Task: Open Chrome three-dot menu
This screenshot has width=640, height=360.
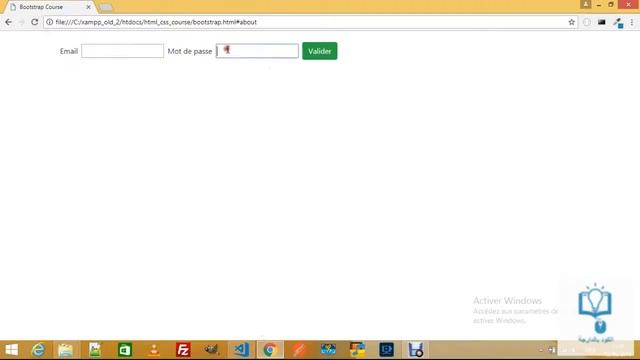Action: [x=632, y=22]
